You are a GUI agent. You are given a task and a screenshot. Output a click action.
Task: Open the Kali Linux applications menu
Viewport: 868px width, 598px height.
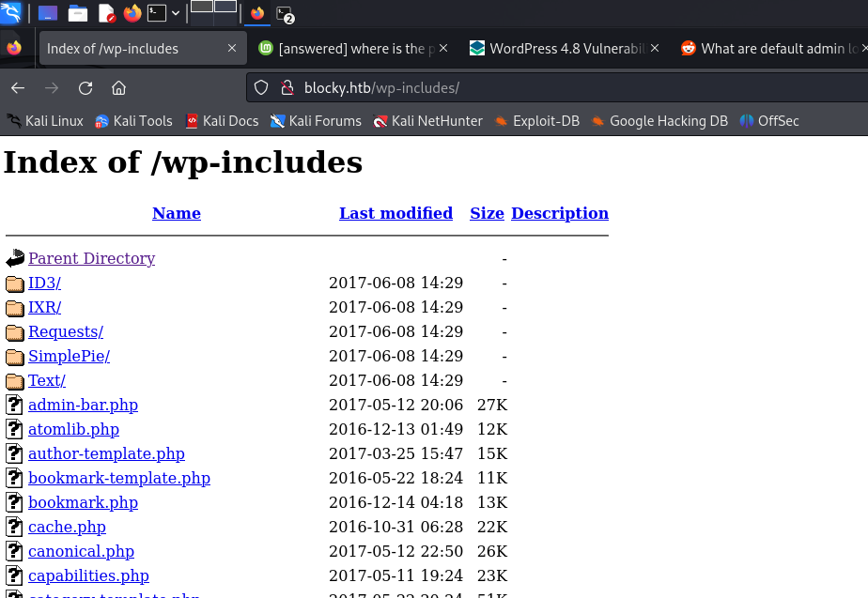pos(12,13)
